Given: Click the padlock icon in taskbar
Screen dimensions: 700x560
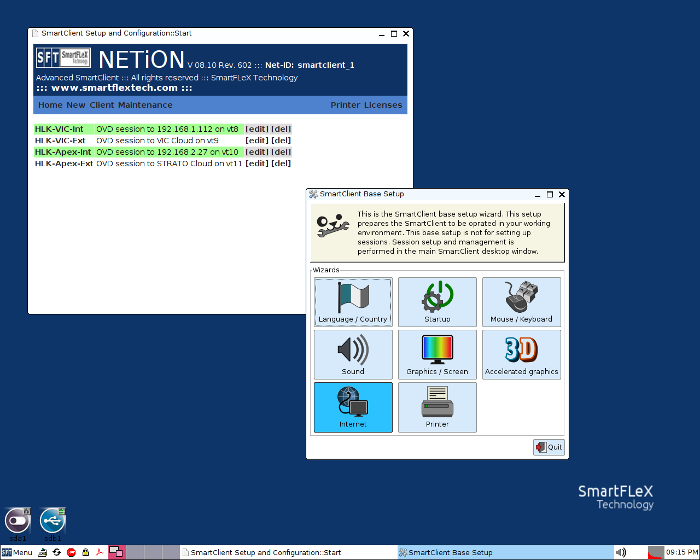Looking at the screenshot, I should [85, 552].
